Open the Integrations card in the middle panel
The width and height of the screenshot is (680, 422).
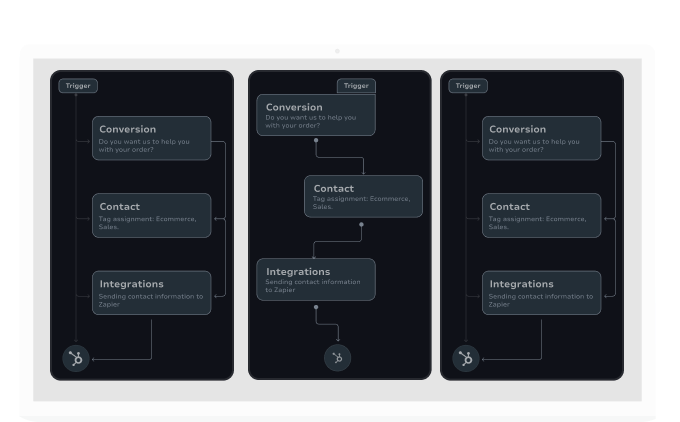pyautogui.click(x=316, y=279)
